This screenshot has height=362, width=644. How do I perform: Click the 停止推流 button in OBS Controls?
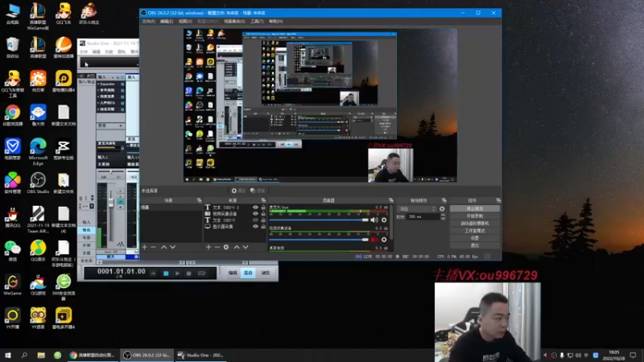[475, 208]
